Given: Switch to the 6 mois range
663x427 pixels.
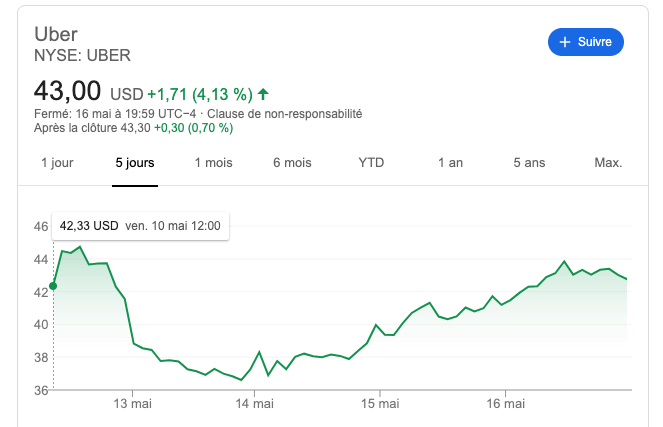Looking at the screenshot, I should click(292, 163).
